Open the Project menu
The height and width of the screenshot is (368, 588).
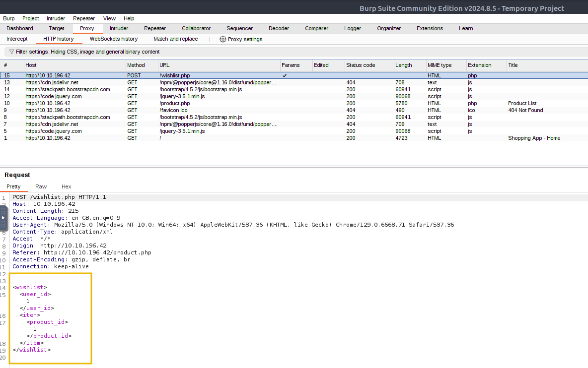(x=31, y=18)
